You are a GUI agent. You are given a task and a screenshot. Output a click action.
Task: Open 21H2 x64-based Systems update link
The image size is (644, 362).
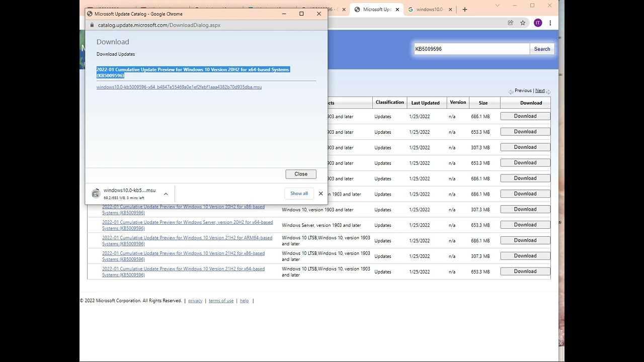coord(183,272)
